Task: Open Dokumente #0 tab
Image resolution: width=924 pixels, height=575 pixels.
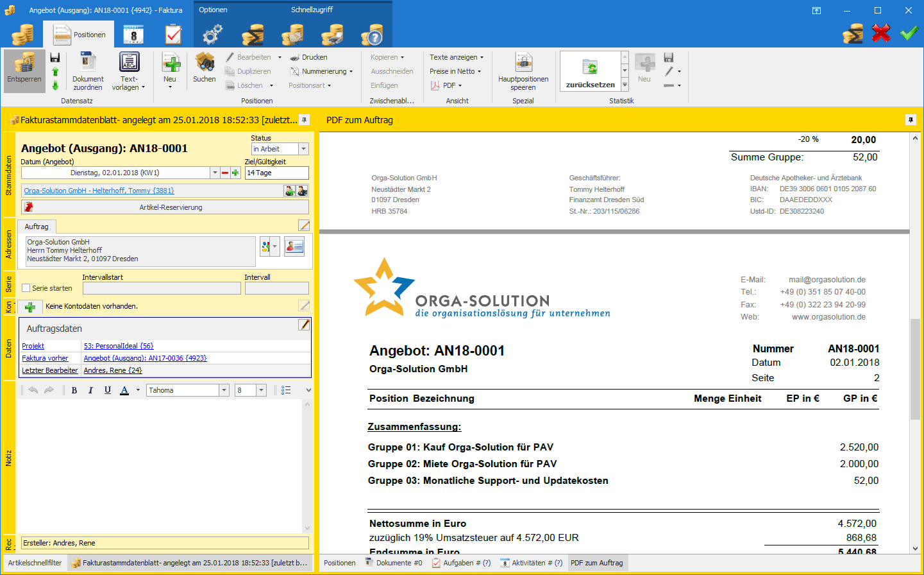Action: [394, 563]
